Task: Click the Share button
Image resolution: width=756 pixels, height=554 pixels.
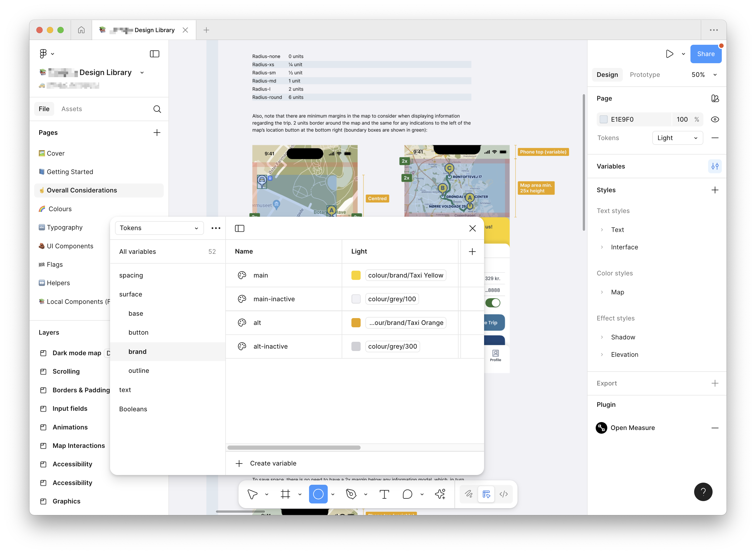Action: pyautogui.click(x=705, y=54)
